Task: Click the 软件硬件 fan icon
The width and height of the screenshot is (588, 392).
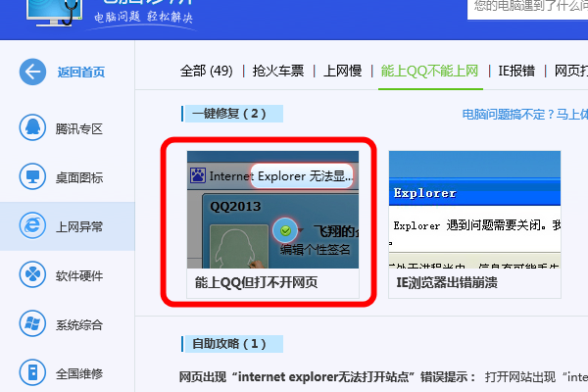Action: coord(32,274)
